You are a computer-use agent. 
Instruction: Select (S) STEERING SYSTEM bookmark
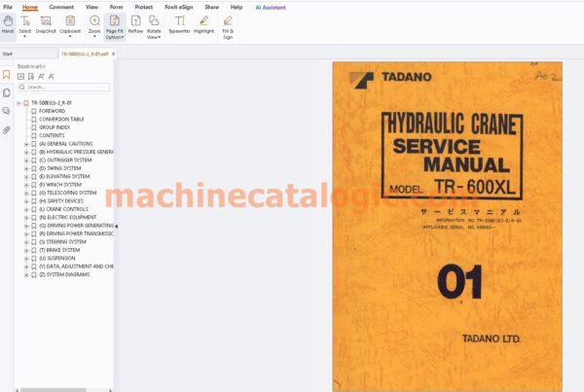click(x=62, y=242)
